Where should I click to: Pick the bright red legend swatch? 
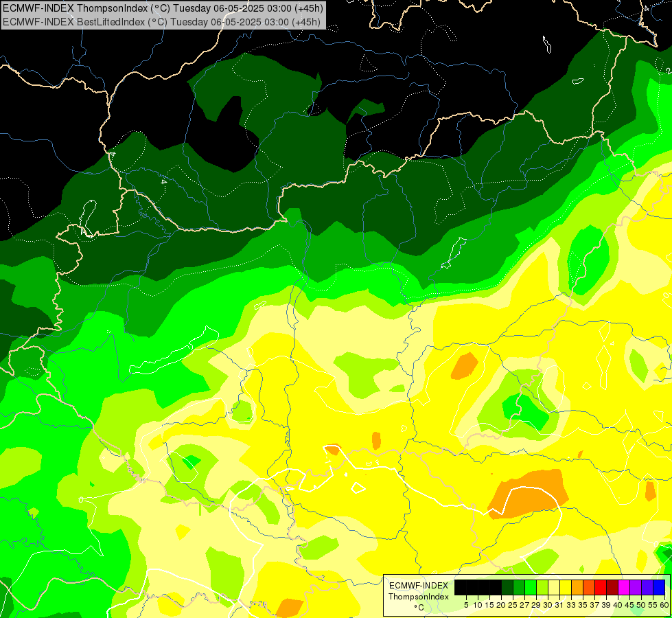601,587
